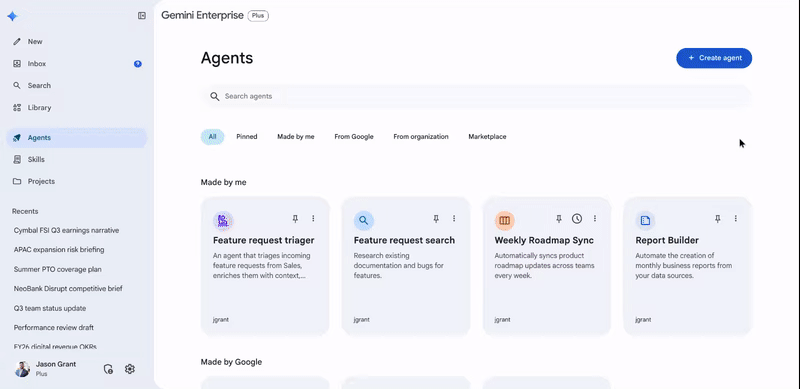Viewport: 800px width, 389px height.
Task: Open the Feature request triager card title
Action: tap(264, 240)
